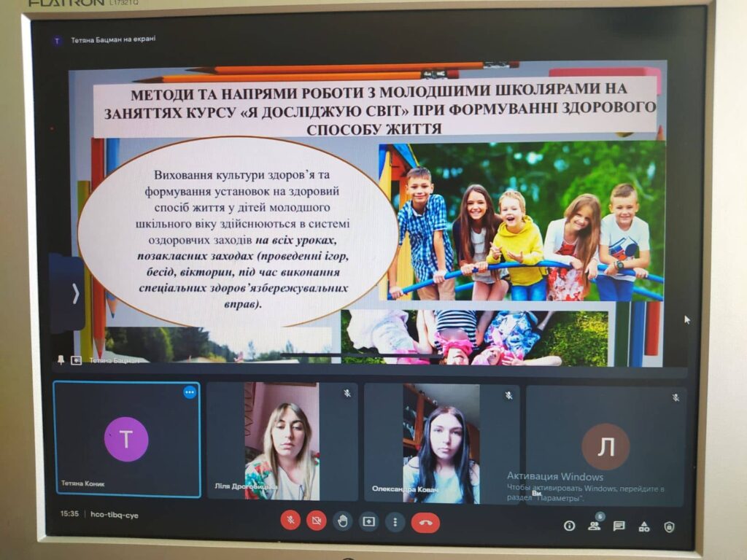Image resolution: width=747 pixels, height=560 pixels.
Task: Open options dots on Тетяна Коник tile
Action: click(190, 392)
